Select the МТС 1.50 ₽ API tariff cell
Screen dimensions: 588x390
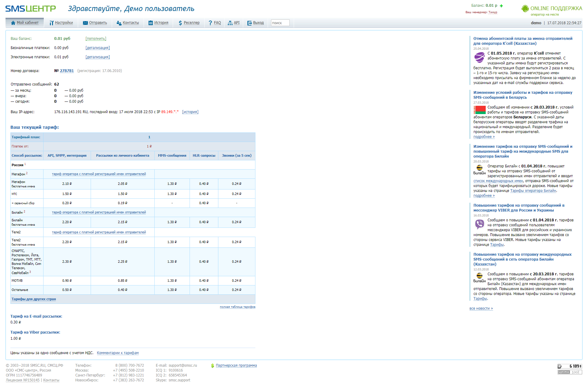pyautogui.click(x=67, y=194)
